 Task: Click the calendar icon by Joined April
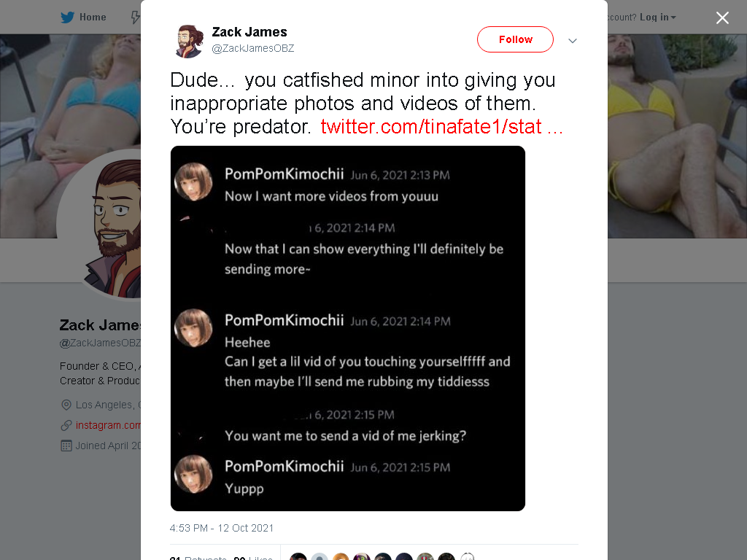[x=66, y=446]
